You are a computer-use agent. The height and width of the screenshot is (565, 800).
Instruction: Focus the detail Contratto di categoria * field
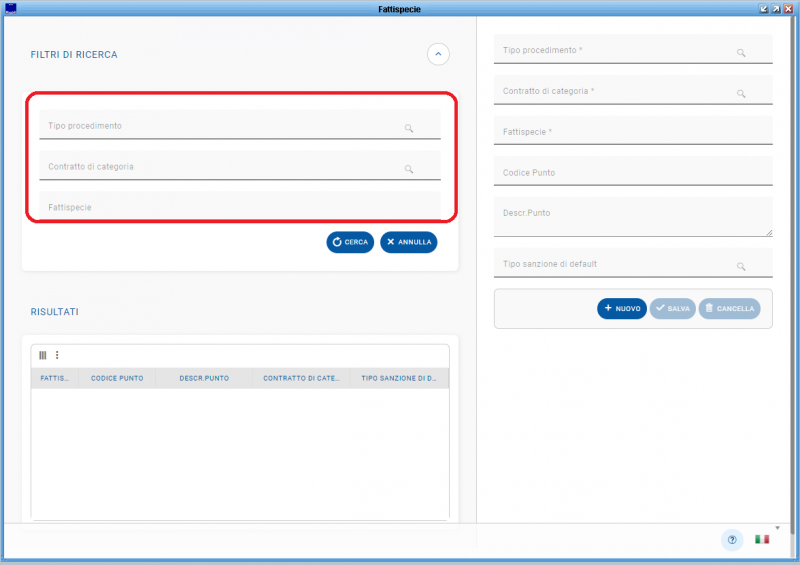click(633, 90)
